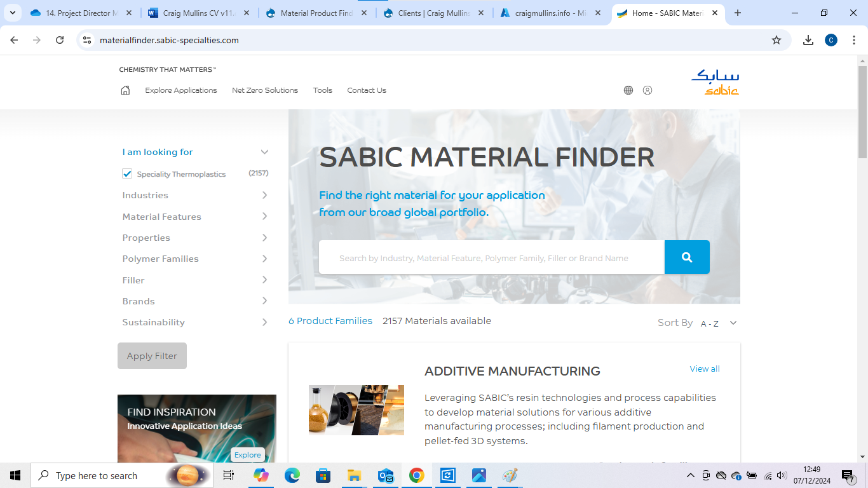Switch to the Clients | Craig Mullins tab

(x=435, y=13)
